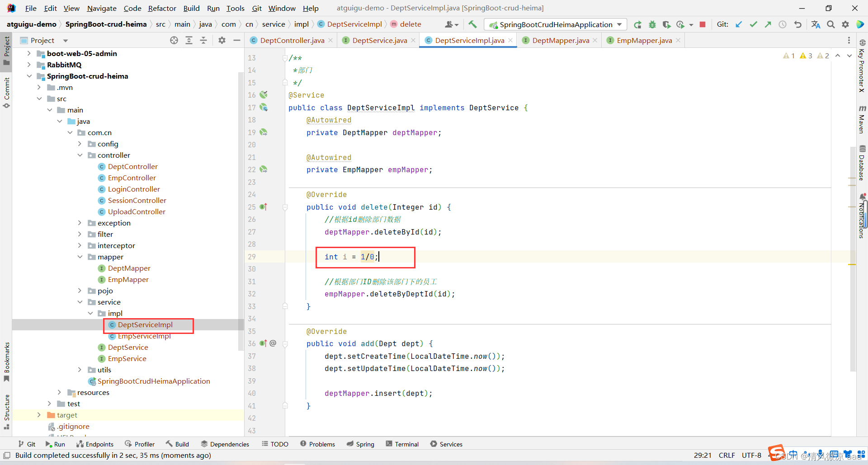Open Problems tool window
Viewport: 868px width, 465px height.
317,444
